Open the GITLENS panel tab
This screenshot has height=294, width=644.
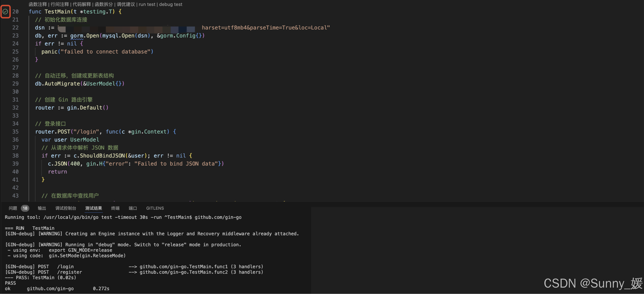[155, 208]
